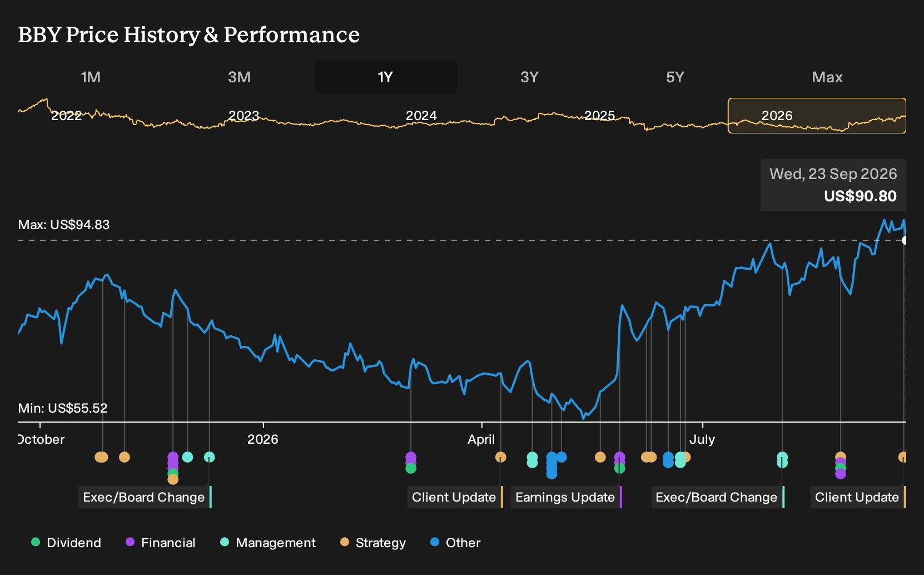Switch to the 1M time range tab
924x575 pixels.
91,77
